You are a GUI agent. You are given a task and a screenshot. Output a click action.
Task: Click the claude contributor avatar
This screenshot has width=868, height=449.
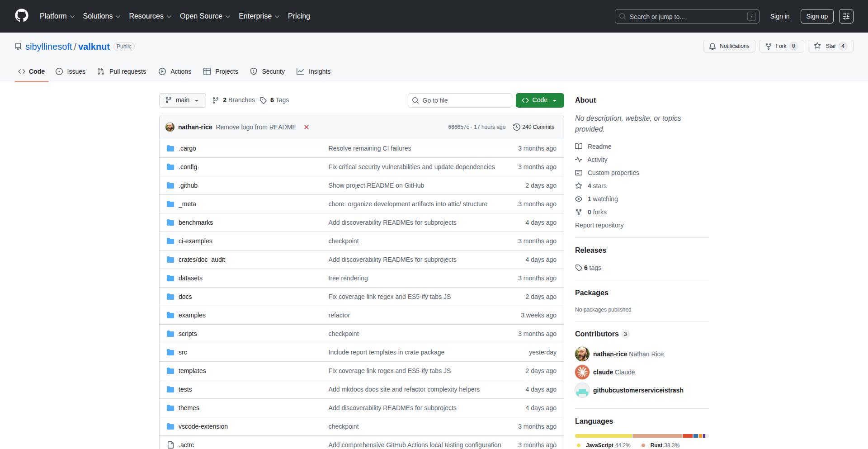click(x=582, y=372)
